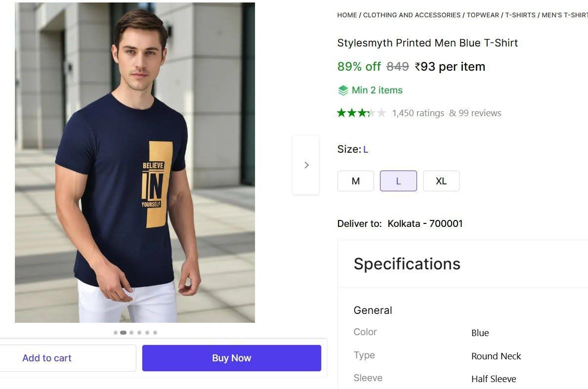The height and width of the screenshot is (389, 588).
Task: Pick the XL size
Action: coord(441,181)
